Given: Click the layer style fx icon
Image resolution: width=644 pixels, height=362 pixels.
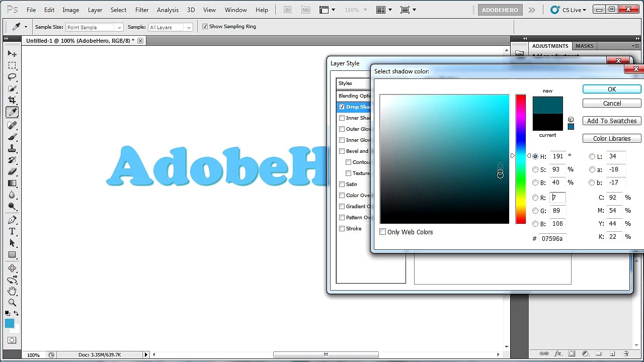Looking at the screenshot, I should click(x=557, y=353).
